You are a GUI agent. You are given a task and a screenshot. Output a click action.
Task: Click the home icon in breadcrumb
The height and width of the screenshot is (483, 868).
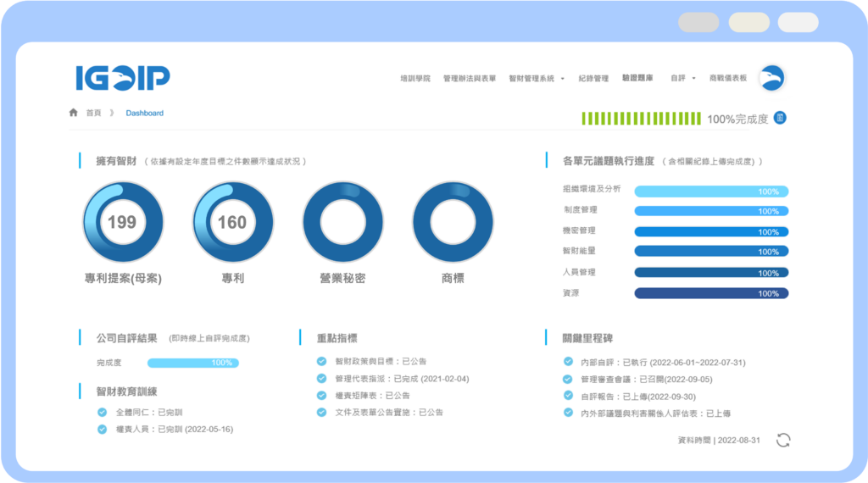click(x=74, y=113)
